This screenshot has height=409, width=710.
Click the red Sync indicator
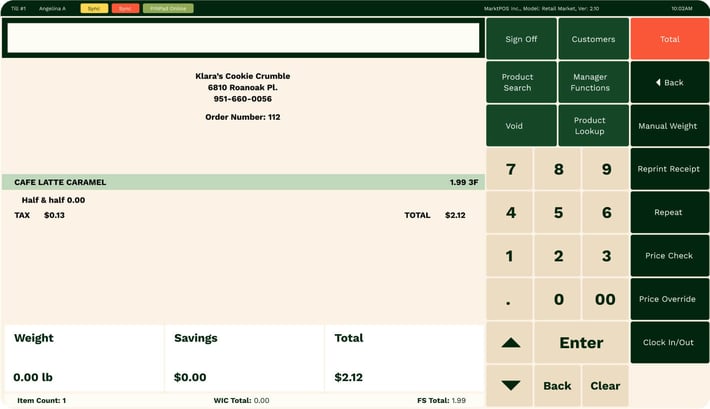coord(125,8)
